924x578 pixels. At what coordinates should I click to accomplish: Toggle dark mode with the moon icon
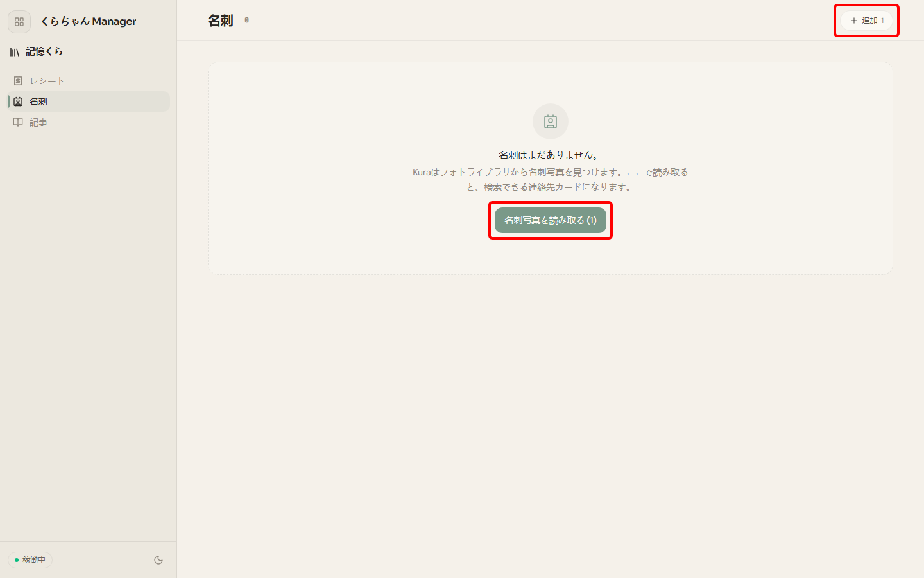158,560
